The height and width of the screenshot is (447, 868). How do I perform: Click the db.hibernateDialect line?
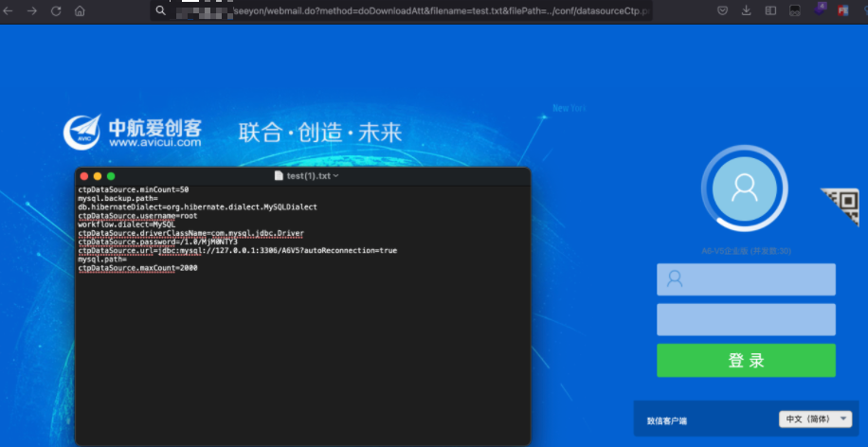pos(198,206)
